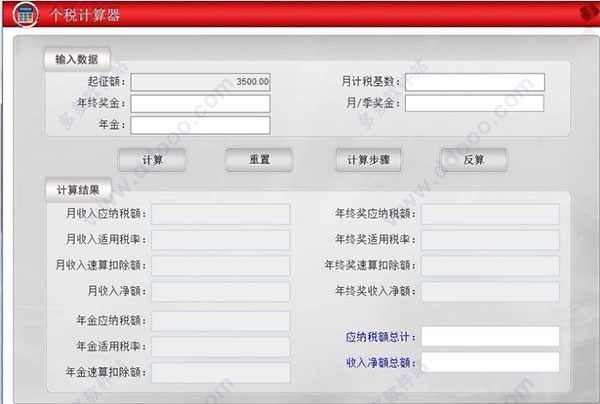Click the 重置 button
600x404 pixels.
[x=259, y=160]
